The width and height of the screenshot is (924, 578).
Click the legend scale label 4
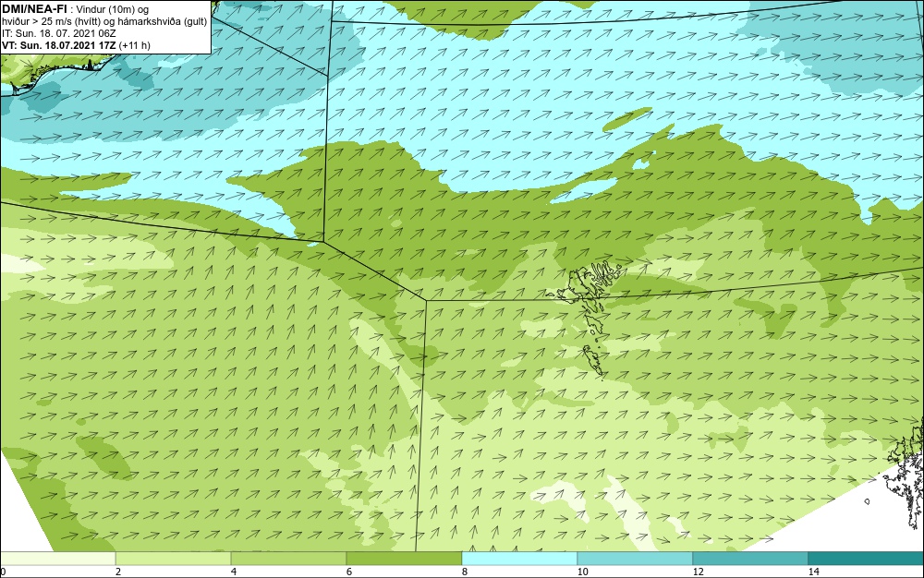click(234, 572)
